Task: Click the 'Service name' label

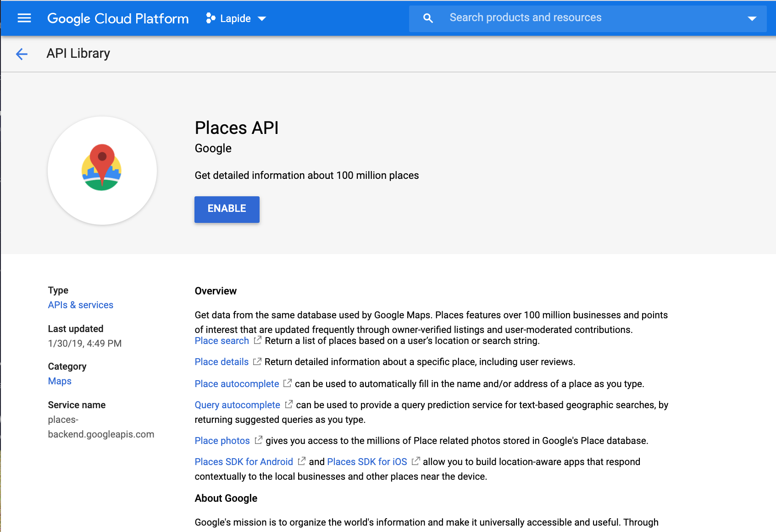Action: [77, 405]
